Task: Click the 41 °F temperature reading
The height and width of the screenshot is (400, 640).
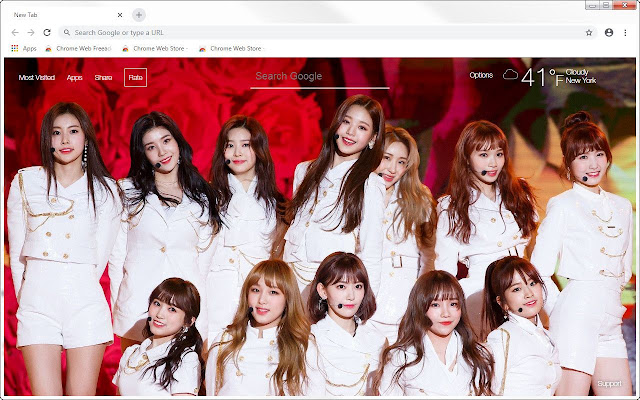Action: [x=542, y=77]
